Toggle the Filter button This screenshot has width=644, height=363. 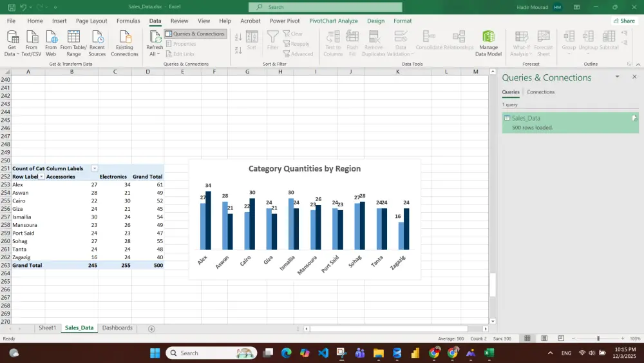272,40
